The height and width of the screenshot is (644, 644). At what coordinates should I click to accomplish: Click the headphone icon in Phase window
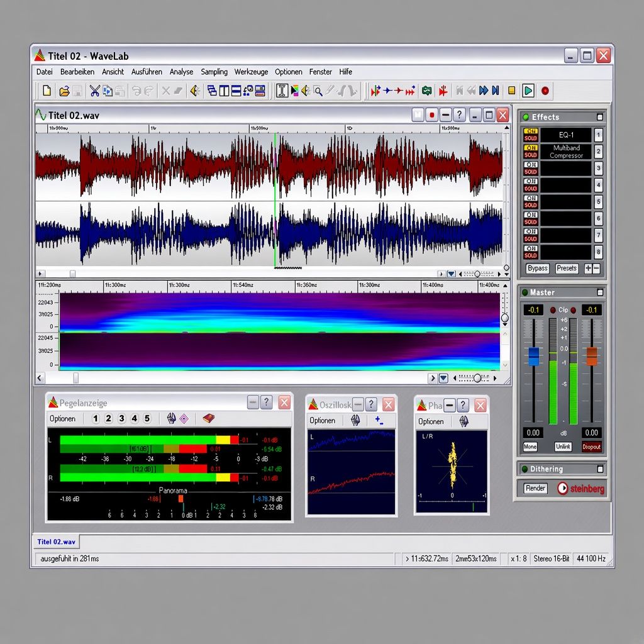pyautogui.click(x=464, y=421)
